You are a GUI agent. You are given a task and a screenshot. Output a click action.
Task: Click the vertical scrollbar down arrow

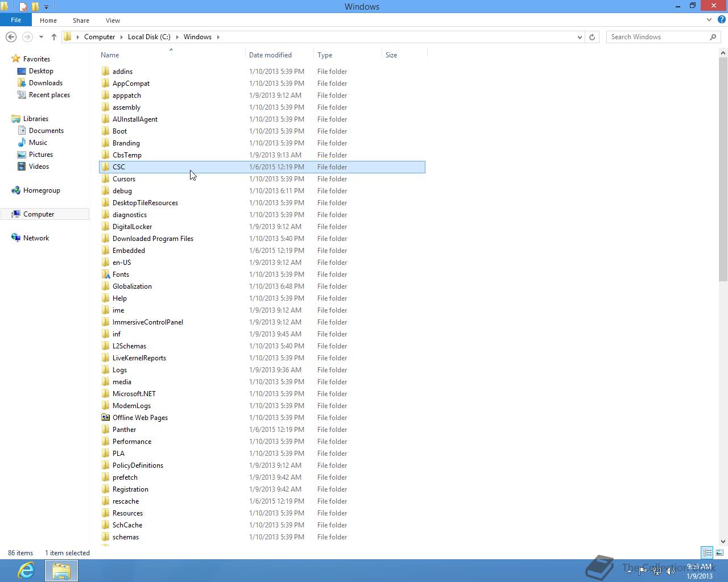tap(723, 542)
